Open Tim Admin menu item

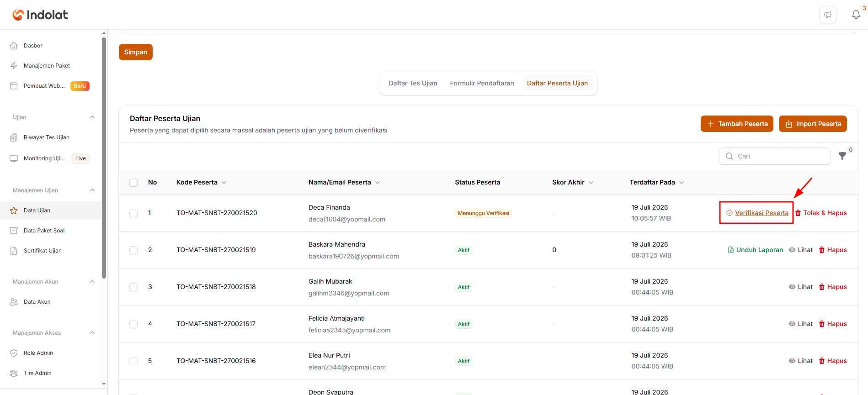[50, 373]
